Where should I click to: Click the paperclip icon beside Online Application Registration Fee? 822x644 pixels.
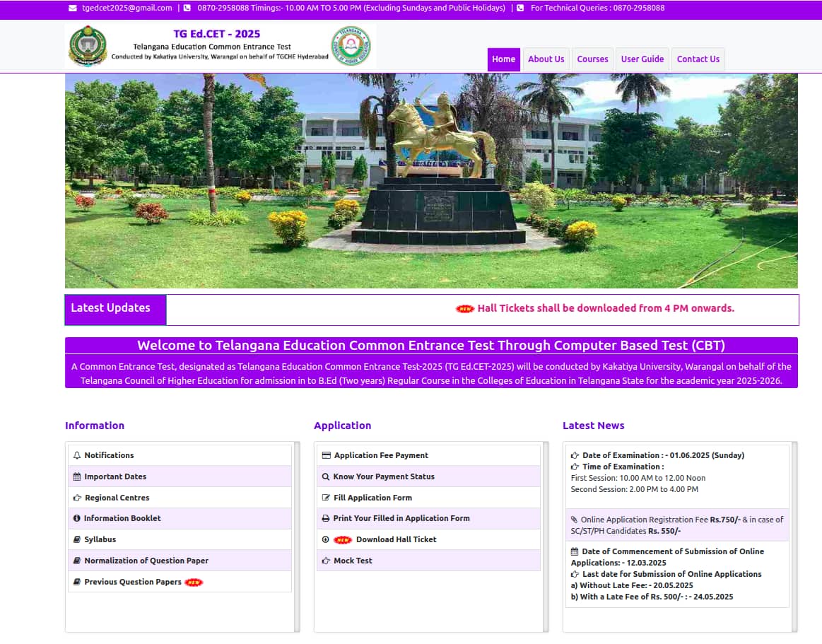[x=574, y=520]
